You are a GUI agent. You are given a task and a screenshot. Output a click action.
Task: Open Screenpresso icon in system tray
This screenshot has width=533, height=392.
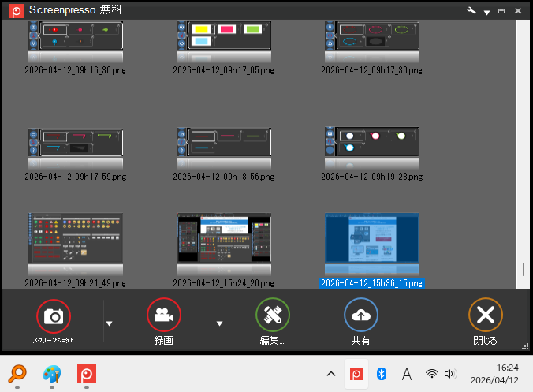356,374
